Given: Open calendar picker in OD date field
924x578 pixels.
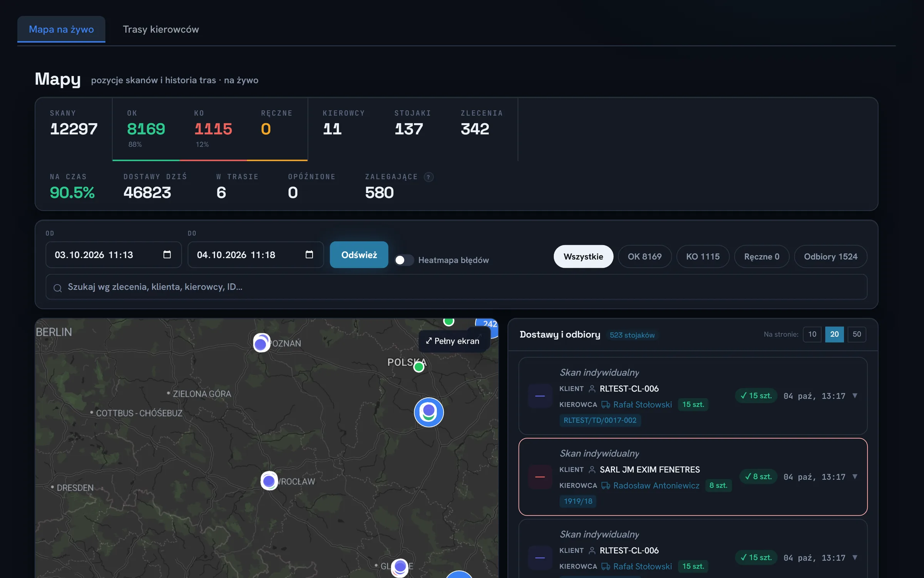Looking at the screenshot, I should (x=167, y=254).
